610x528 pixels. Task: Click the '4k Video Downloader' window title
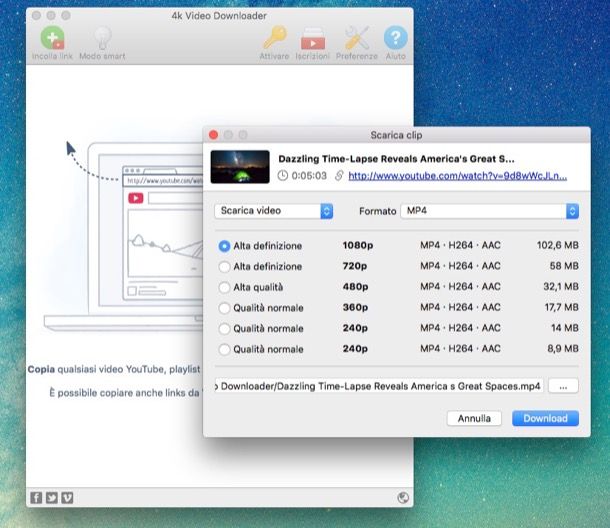coord(219,16)
